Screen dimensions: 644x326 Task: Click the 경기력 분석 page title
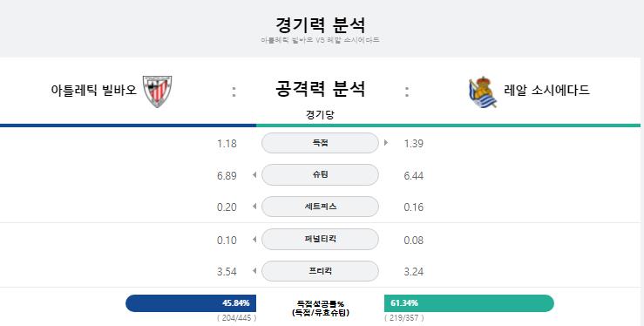point(320,24)
